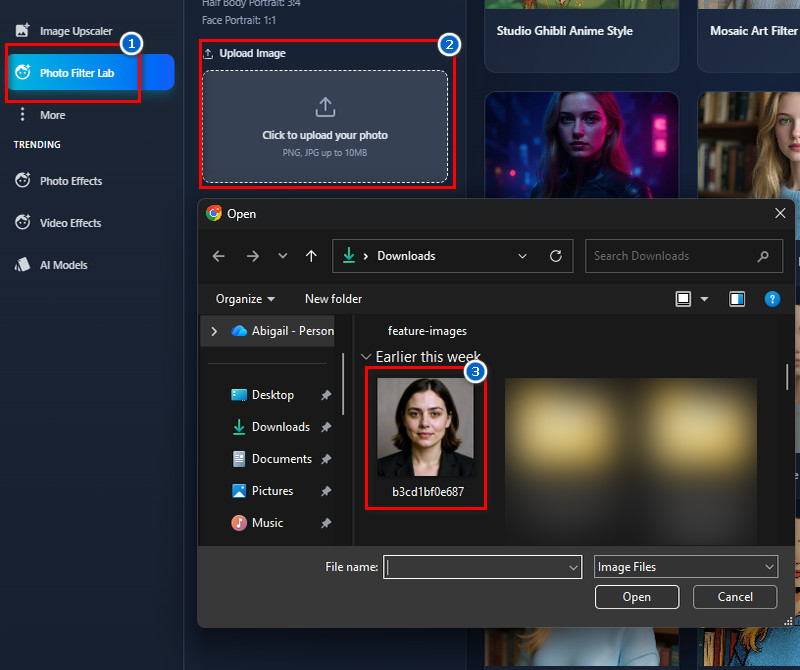Click the pin icon beside Music
The height and width of the screenshot is (670, 800).
coord(326,523)
